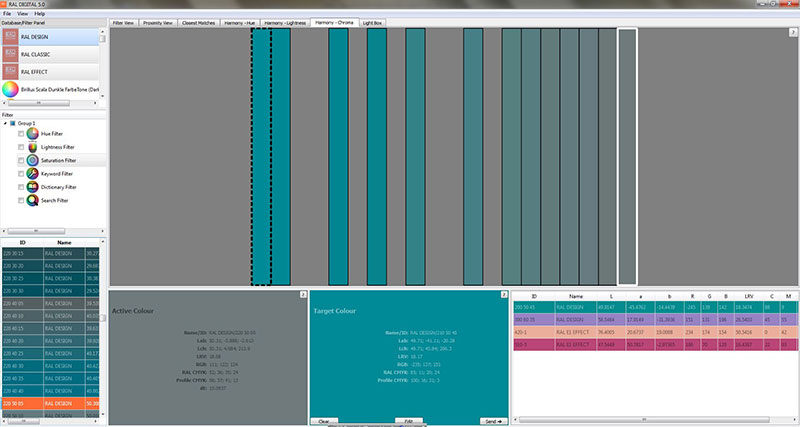Click the Dictionary Filter book icon
Screen dimensions: 800x427
point(33,187)
